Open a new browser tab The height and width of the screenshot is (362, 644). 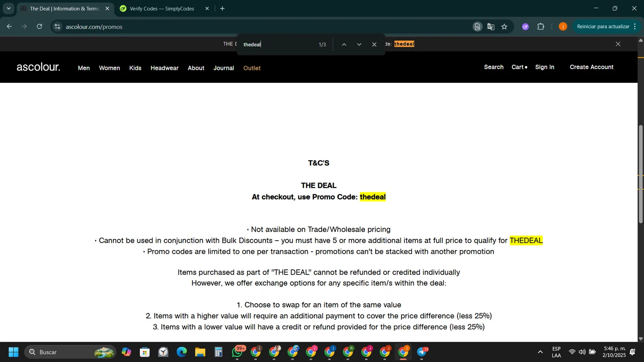point(222,9)
